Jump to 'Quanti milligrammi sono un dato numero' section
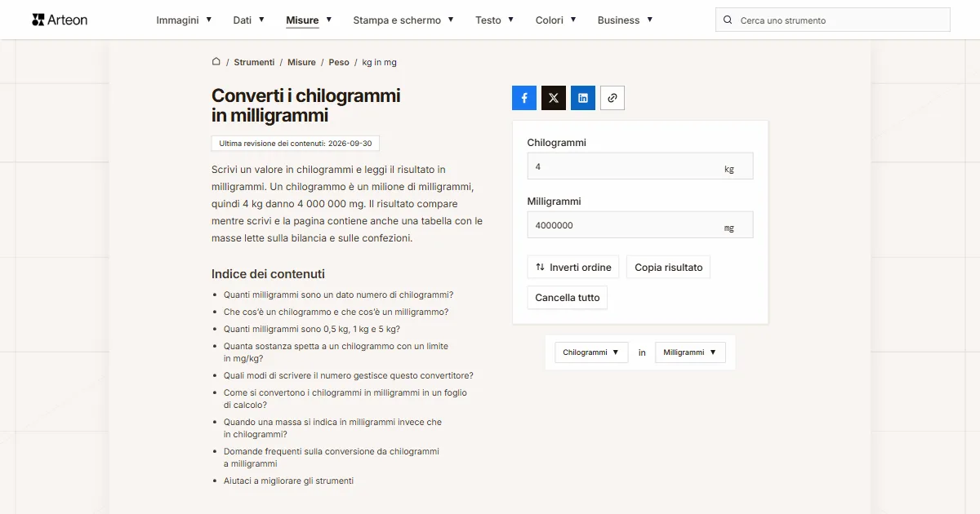This screenshot has height=514, width=980. point(338,295)
